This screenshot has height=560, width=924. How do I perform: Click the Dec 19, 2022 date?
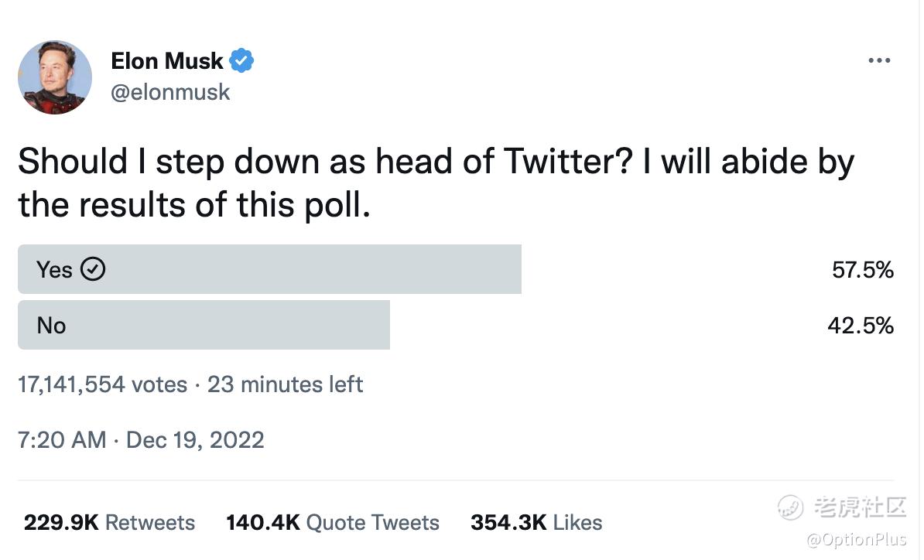(x=195, y=440)
